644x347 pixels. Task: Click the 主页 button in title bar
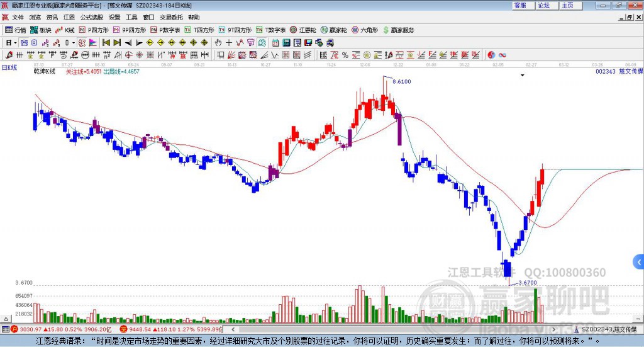pos(570,5)
